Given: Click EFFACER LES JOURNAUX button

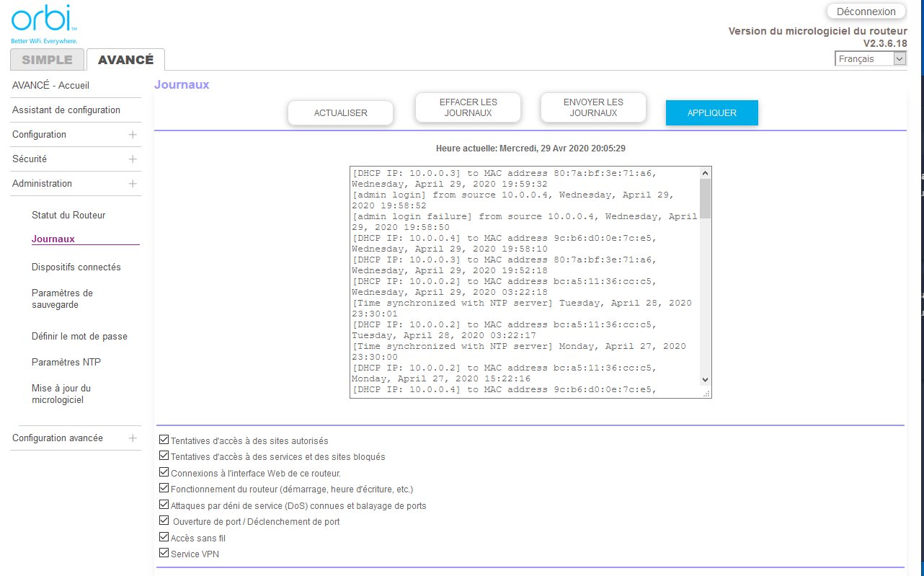Looking at the screenshot, I should 468,107.
